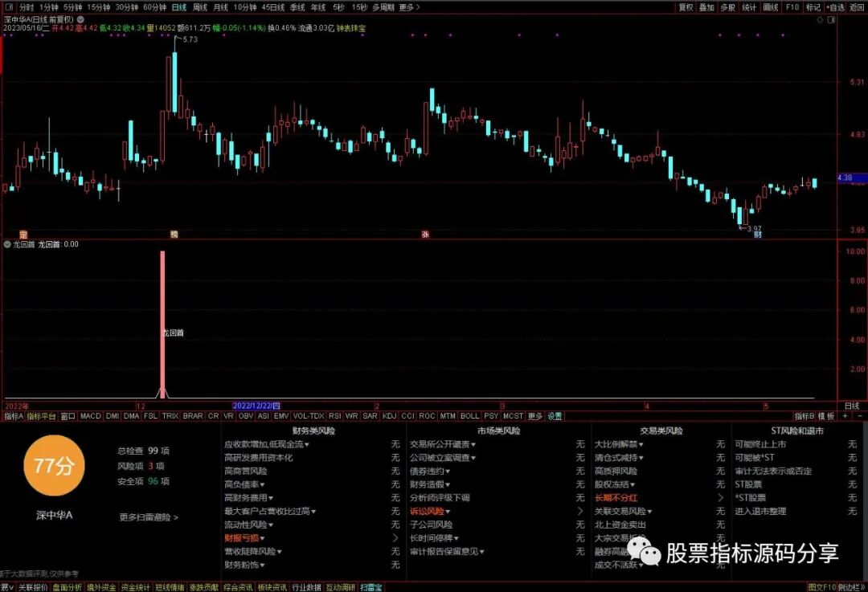Open 财报亏损 details arrow
Viewport: 868px width, 592px height.
click(395, 537)
